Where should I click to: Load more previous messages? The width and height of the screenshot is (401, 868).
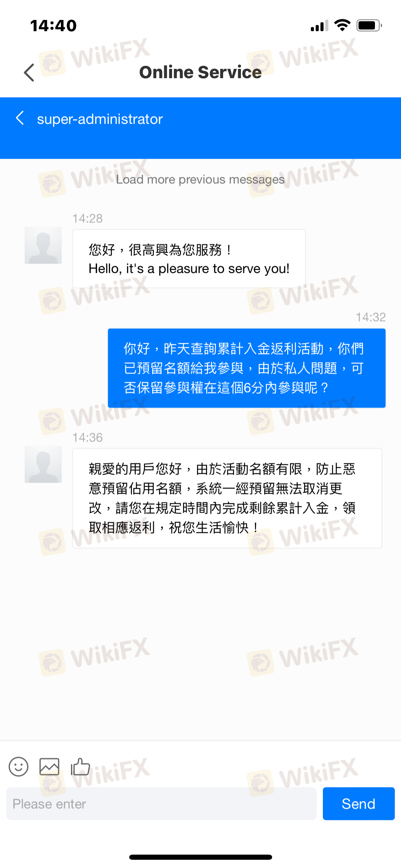click(x=200, y=179)
